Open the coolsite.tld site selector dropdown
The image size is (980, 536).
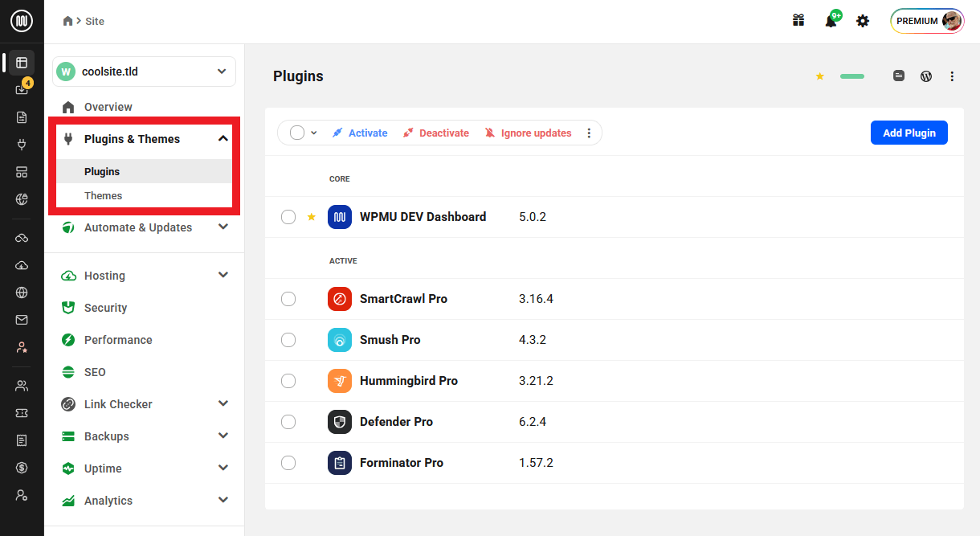click(x=144, y=72)
